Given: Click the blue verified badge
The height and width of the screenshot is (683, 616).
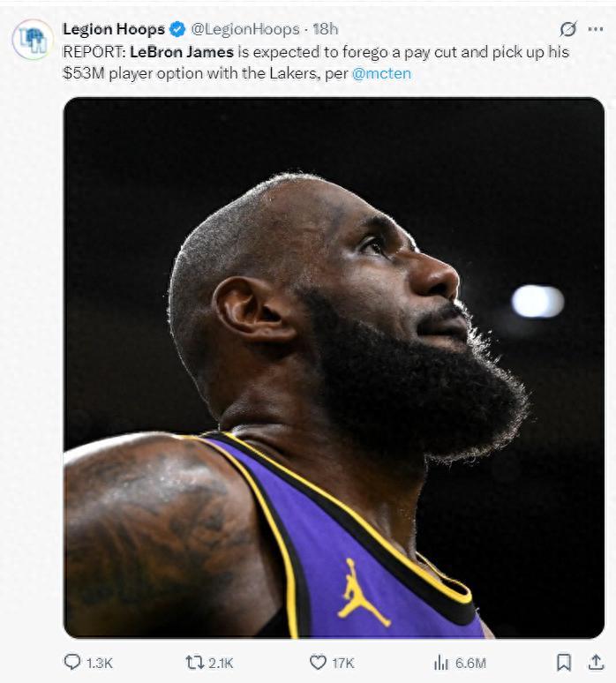Looking at the screenshot, I should [x=177, y=30].
